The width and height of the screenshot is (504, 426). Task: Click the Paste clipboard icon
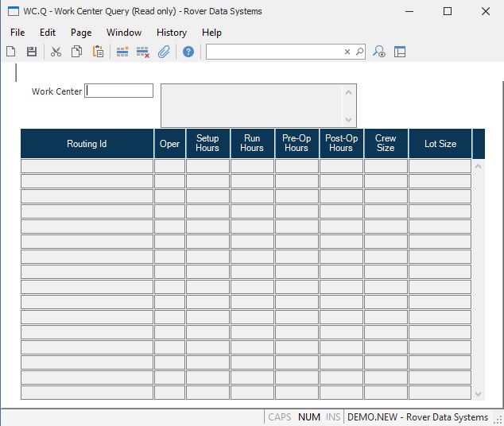98,52
